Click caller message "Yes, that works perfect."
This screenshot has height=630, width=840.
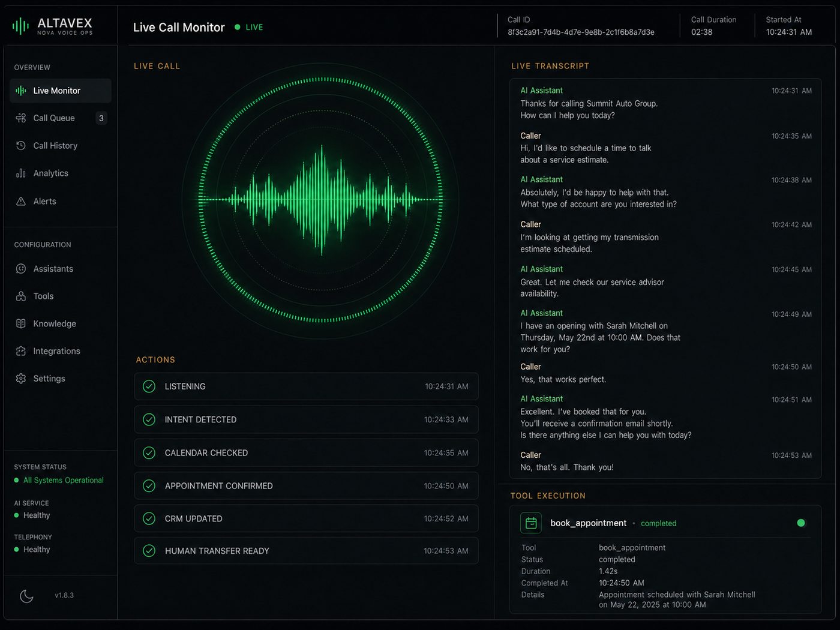coord(563,380)
